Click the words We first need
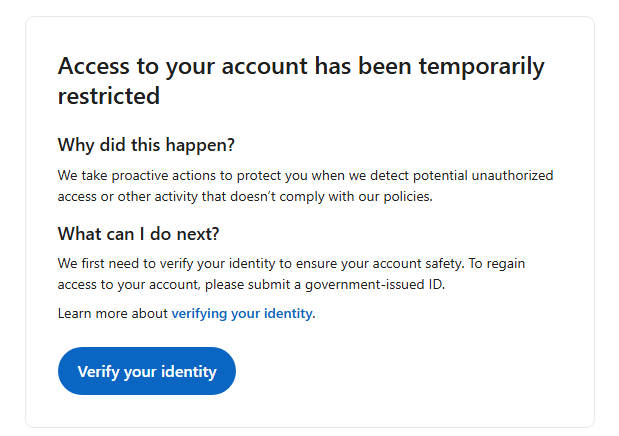The image size is (619, 436). pyautogui.click(x=107, y=263)
